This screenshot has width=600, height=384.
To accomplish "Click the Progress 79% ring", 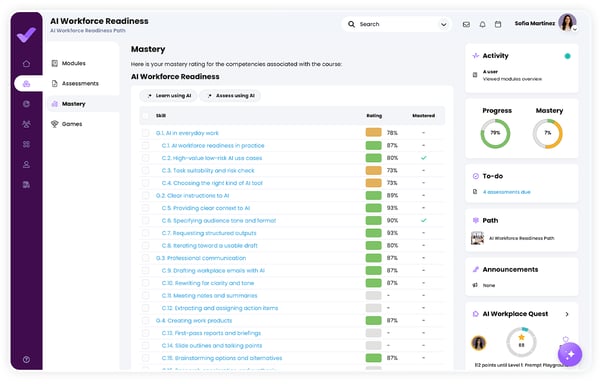I will 495,133.
